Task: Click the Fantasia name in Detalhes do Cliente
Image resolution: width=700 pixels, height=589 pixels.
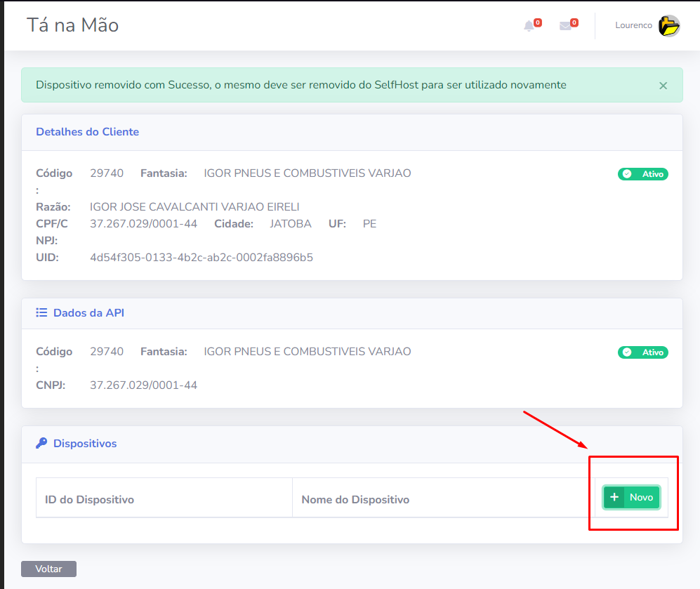Action: pyautogui.click(x=307, y=173)
